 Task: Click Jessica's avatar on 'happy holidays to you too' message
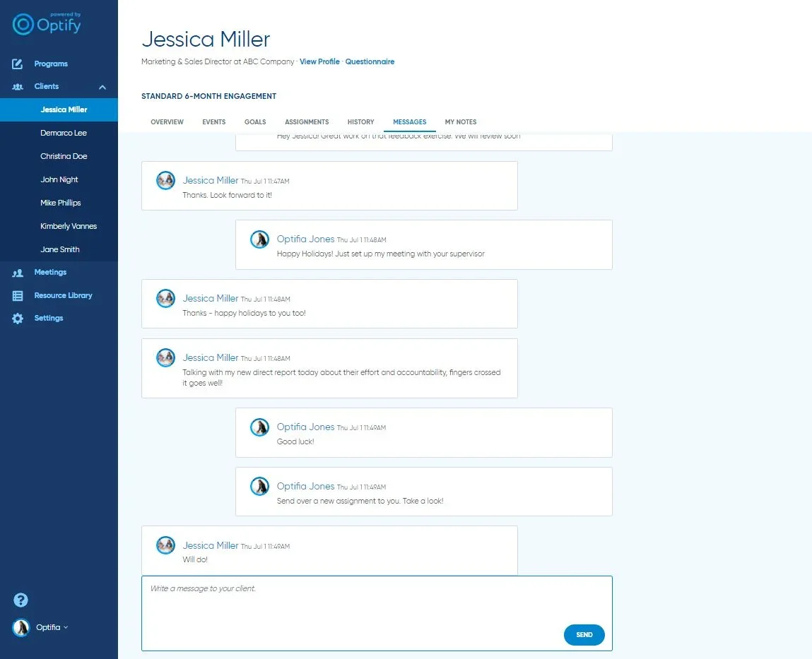click(165, 299)
